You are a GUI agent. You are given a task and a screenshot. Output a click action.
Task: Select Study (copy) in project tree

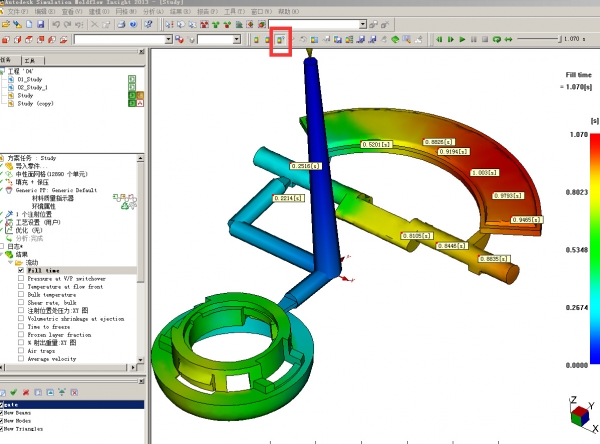pyautogui.click(x=35, y=103)
